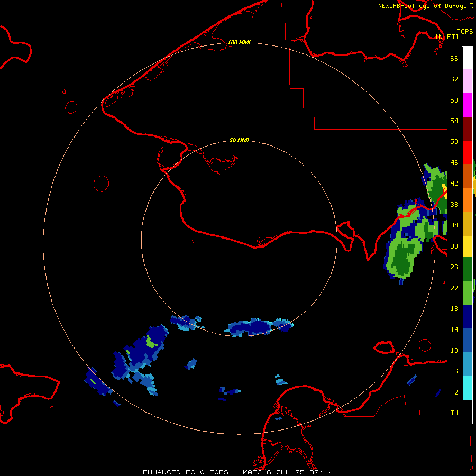The width and height of the screenshot is (476, 476).
Task: Click the medium blue 10 kft legend swatch
Action: (467, 340)
